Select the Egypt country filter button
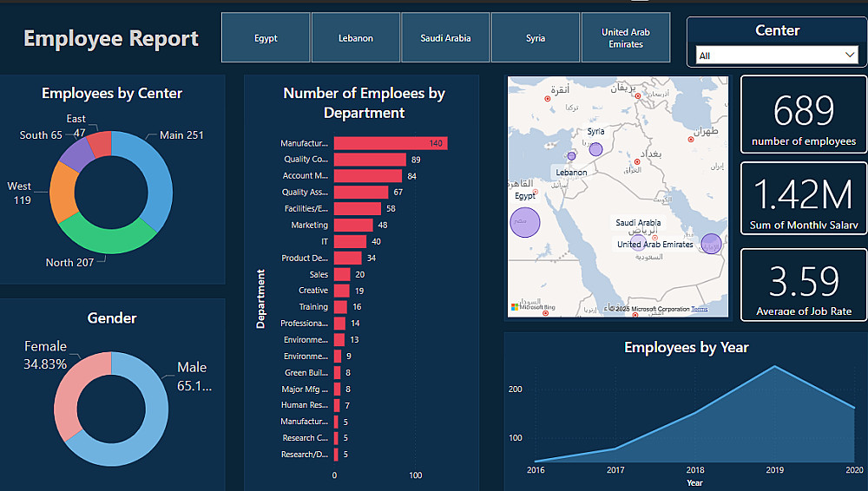Image resolution: width=868 pixels, height=491 pixels. click(x=266, y=37)
